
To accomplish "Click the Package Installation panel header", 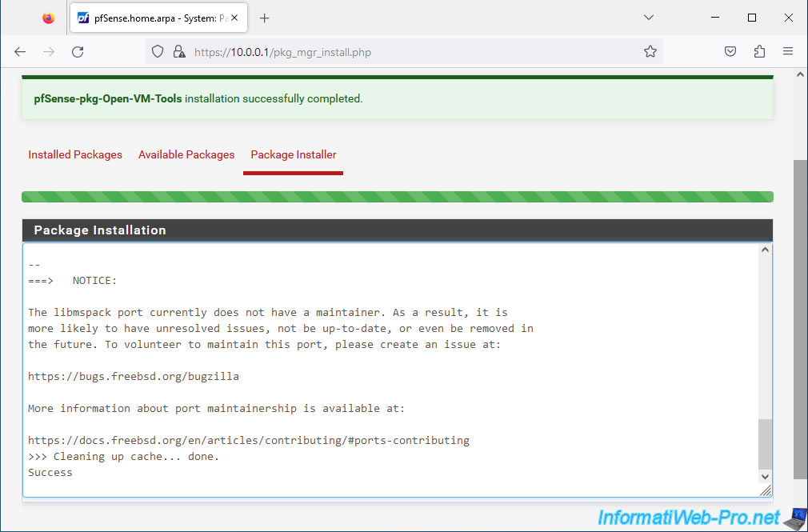I will 398,230.
